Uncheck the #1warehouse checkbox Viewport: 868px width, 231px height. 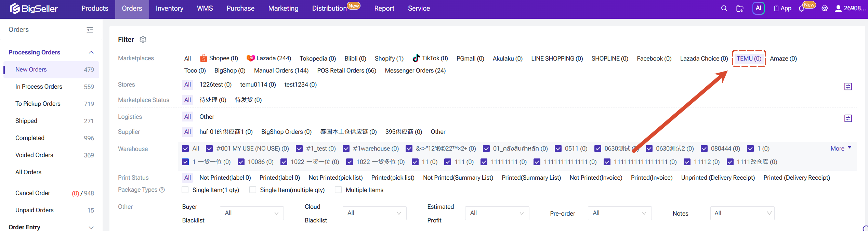[x=346, y=149]
